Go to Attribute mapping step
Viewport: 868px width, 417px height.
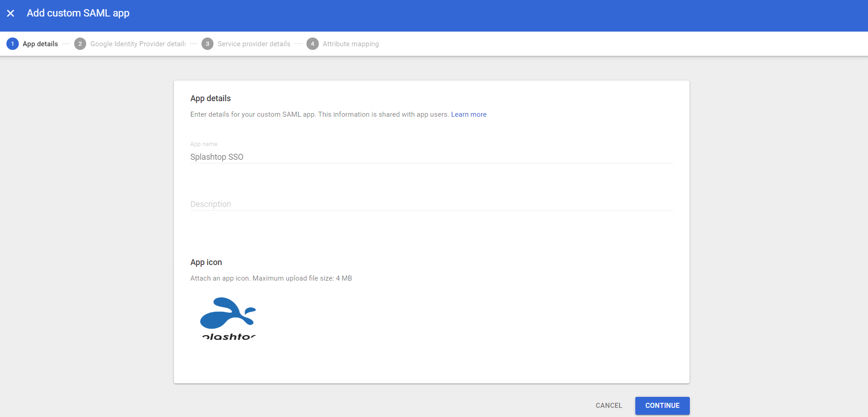[350, 44]
